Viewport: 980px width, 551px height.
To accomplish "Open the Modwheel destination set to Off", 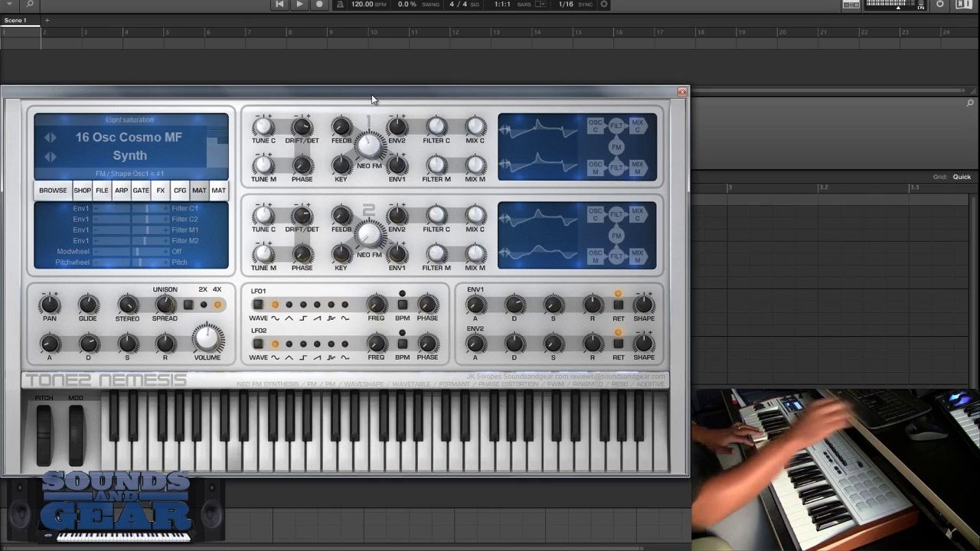I will click(177, 251).
